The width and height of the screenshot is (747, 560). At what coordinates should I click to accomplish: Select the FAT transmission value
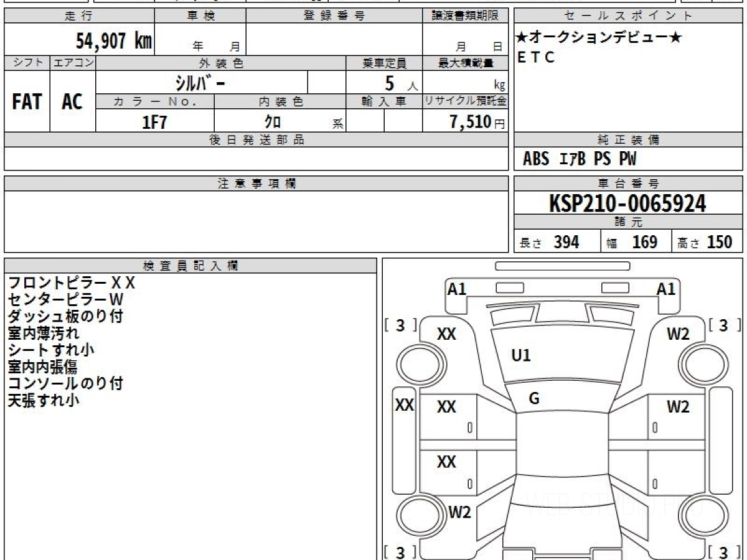click(x=27, y=101)
